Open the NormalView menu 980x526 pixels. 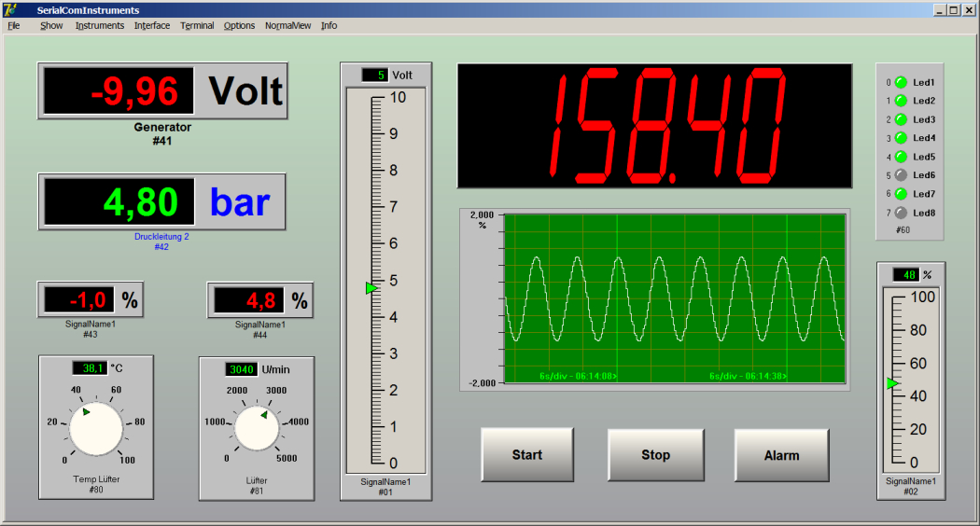pyautogui.click(x=287, y=25)
